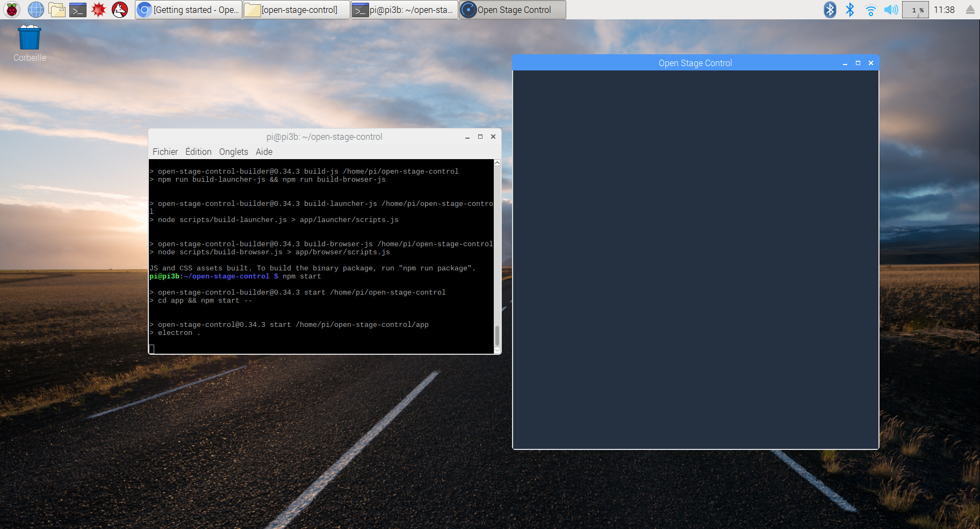Open the Wi-Fi network tray icon

[870, 9]
